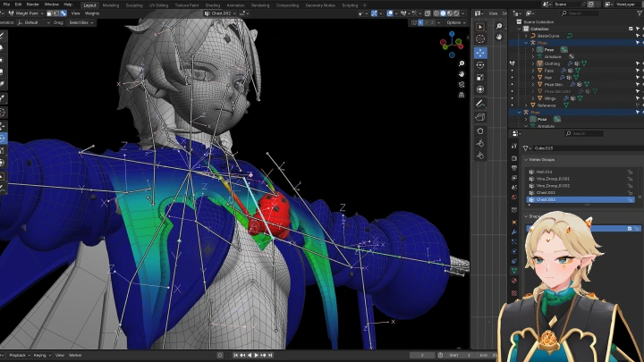Collapse the Vertex Groups panel

coord(526,160)
